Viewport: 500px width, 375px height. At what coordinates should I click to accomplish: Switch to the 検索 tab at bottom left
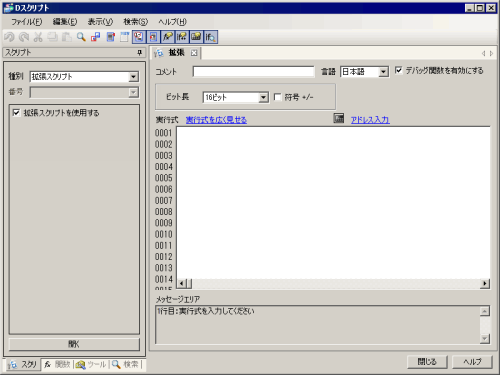pos(126,364)
